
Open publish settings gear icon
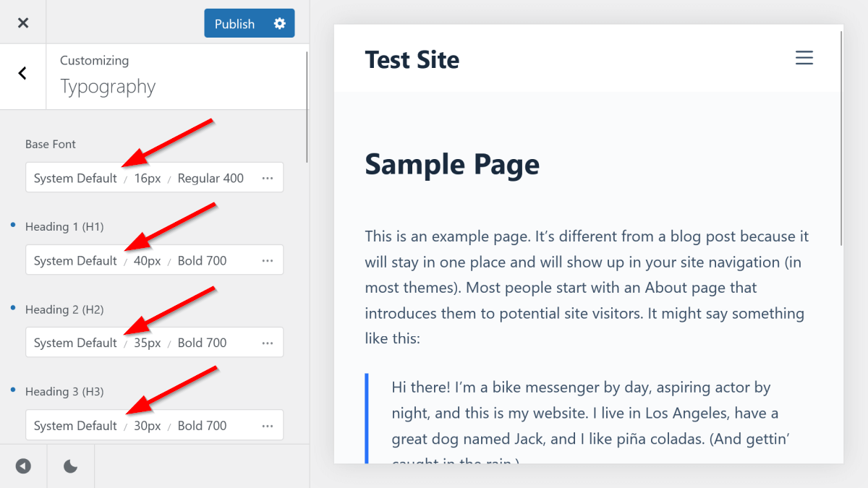[280, 24]
